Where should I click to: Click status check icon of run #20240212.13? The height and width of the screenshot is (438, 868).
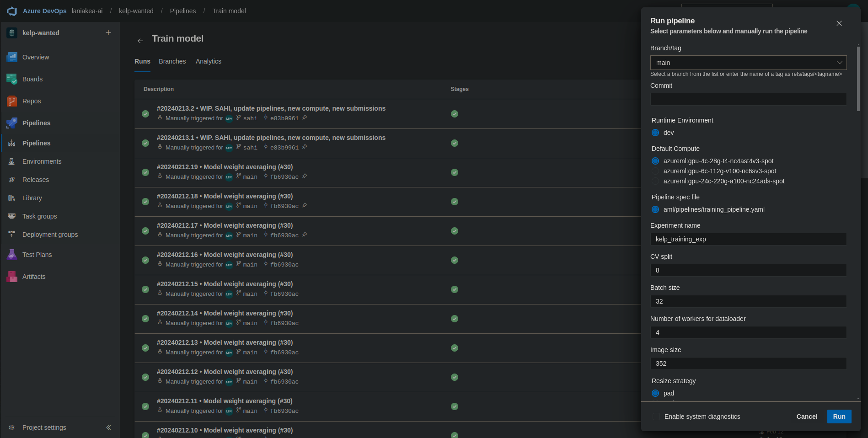tap(145, 348)
